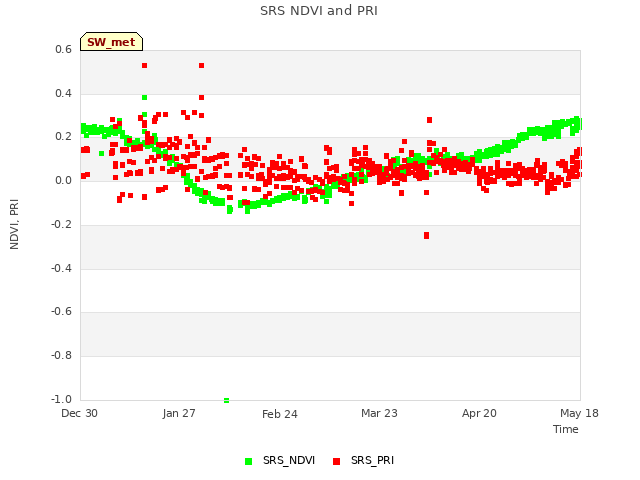Toggle the SRS_PRI legend entry
The width and height of the screenshot is (640, 480).
[363, 461]
